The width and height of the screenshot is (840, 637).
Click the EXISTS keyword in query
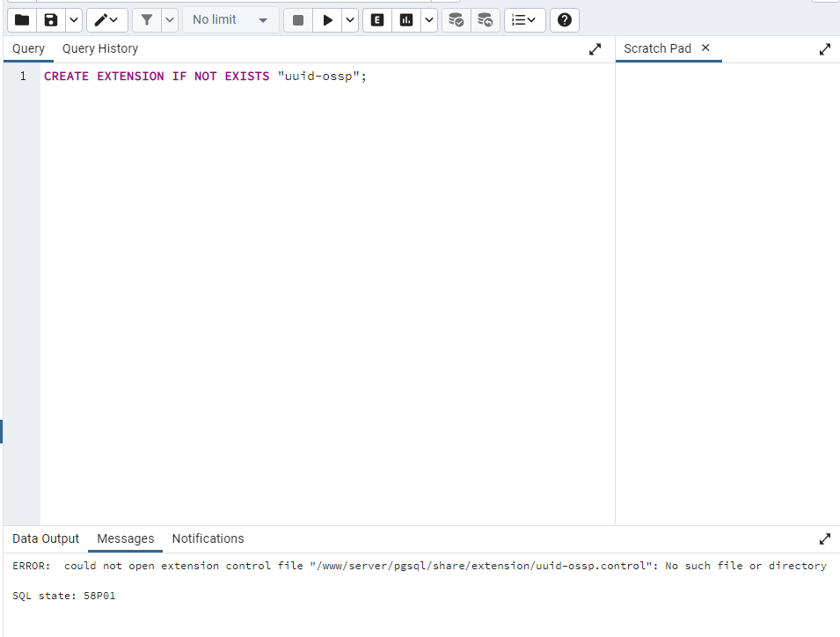[247, 76]
